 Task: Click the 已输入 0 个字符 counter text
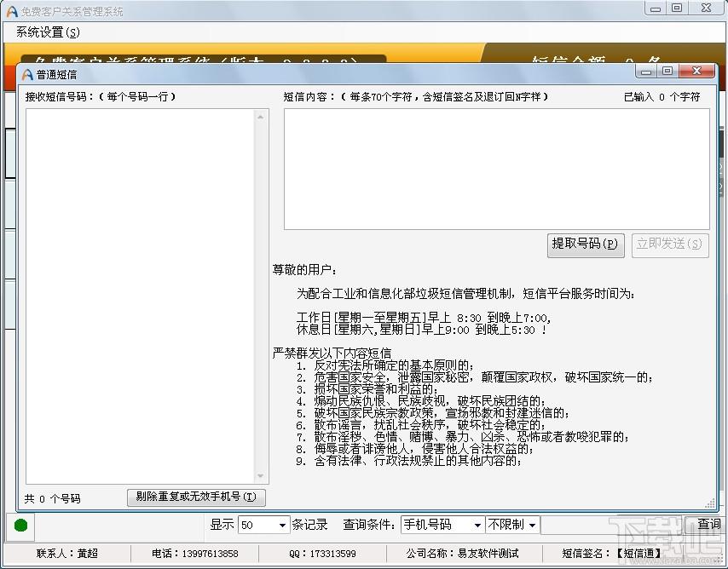662,96
